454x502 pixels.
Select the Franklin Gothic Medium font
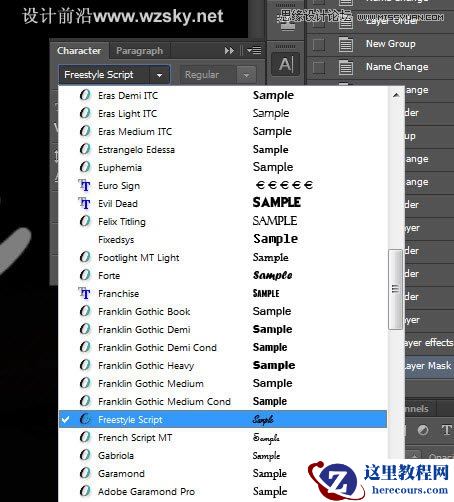[x=223, y=383]
